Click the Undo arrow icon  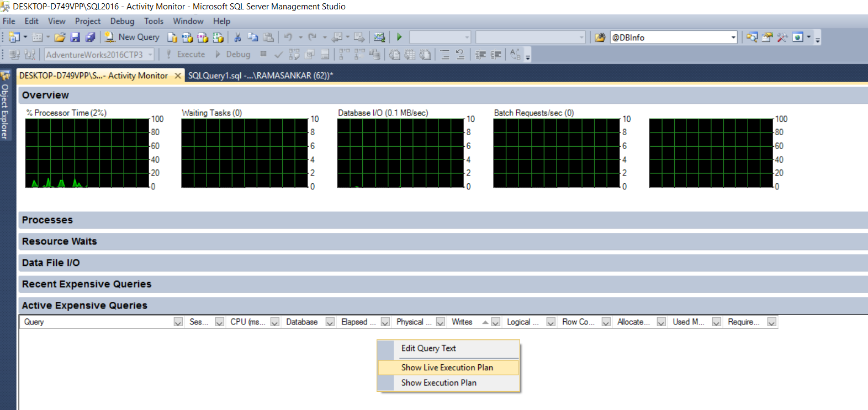pyautogui.click(x=288, y=37)
